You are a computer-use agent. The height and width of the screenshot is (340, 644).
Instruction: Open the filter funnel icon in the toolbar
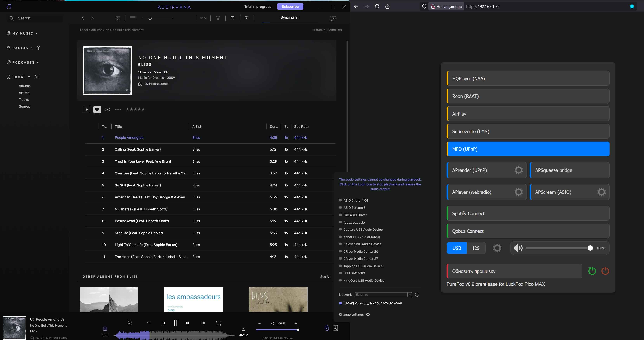point(218,18)
